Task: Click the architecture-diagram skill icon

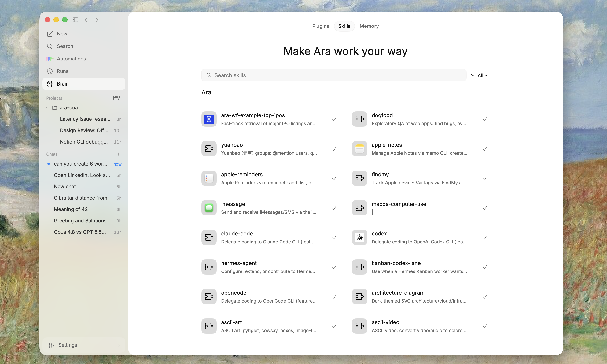Action: (x=360, y=297)
